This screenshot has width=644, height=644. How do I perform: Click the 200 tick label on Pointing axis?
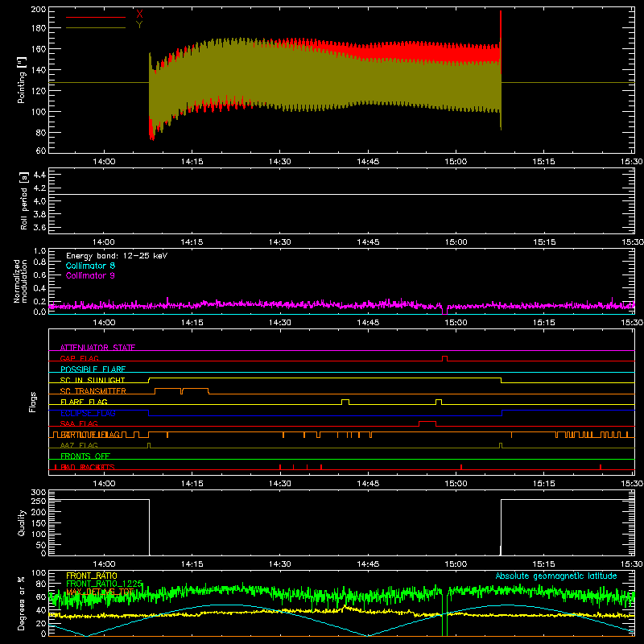pos(38,10)
